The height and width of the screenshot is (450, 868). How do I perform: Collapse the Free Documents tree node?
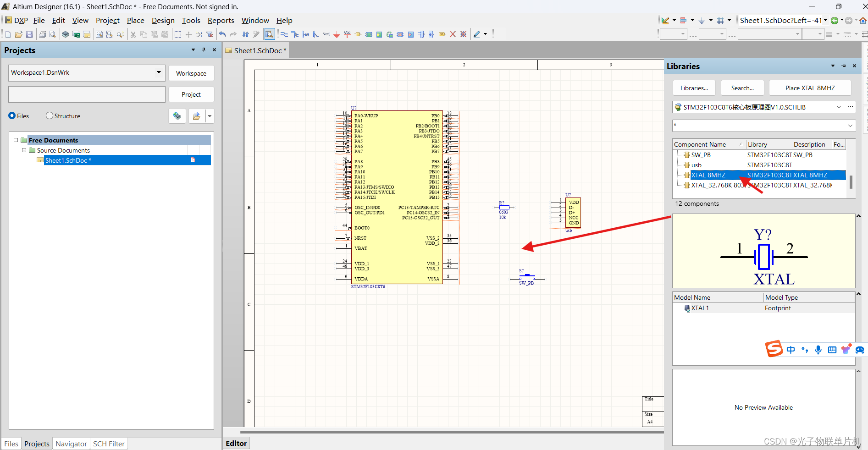(16, 140)
